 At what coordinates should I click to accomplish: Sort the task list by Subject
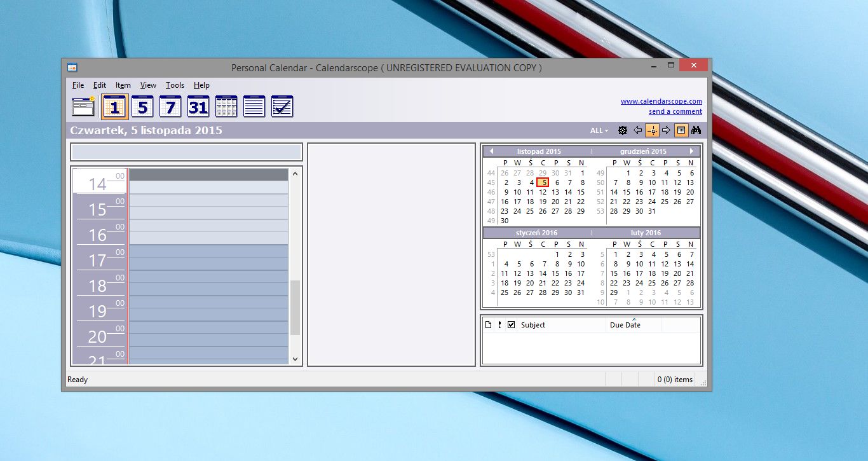click(562, 325)
